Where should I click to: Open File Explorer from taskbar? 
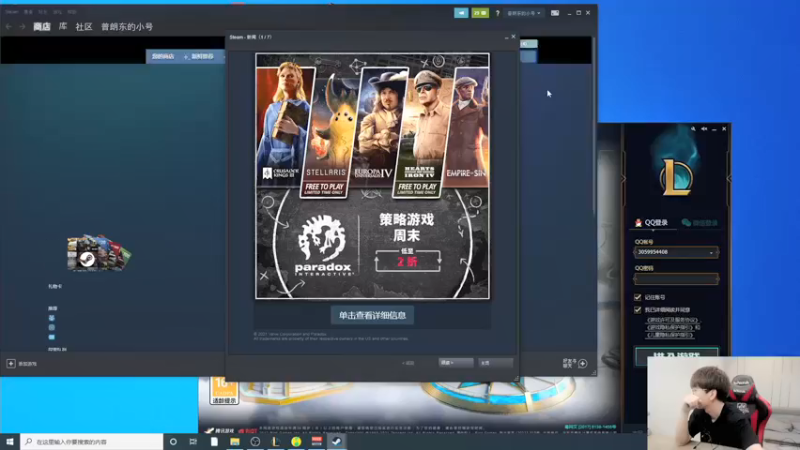[x=235, y=441]
